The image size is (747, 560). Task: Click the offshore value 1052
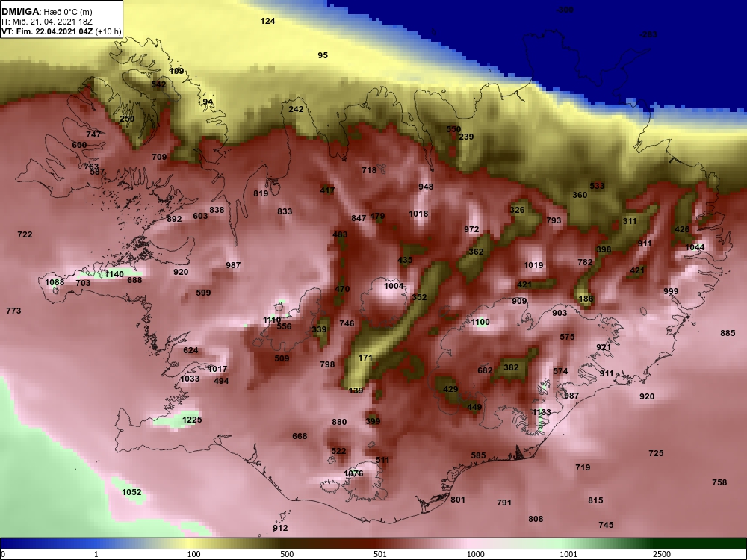point(131,492)
